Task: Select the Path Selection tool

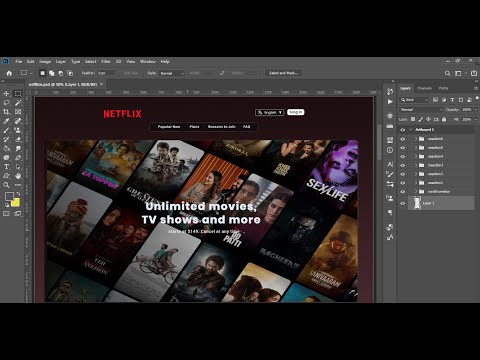Action: click(18, 167)
